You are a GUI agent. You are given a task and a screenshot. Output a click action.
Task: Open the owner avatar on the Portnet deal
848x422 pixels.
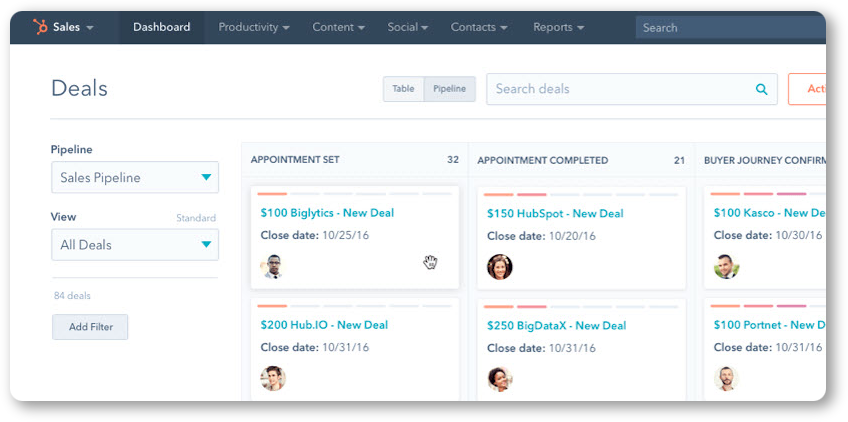(x=726, y=379)
